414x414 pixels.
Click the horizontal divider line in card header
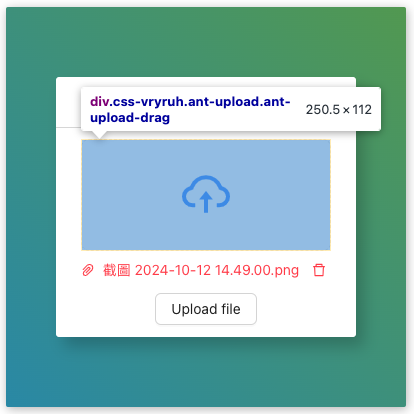[68, 127]
